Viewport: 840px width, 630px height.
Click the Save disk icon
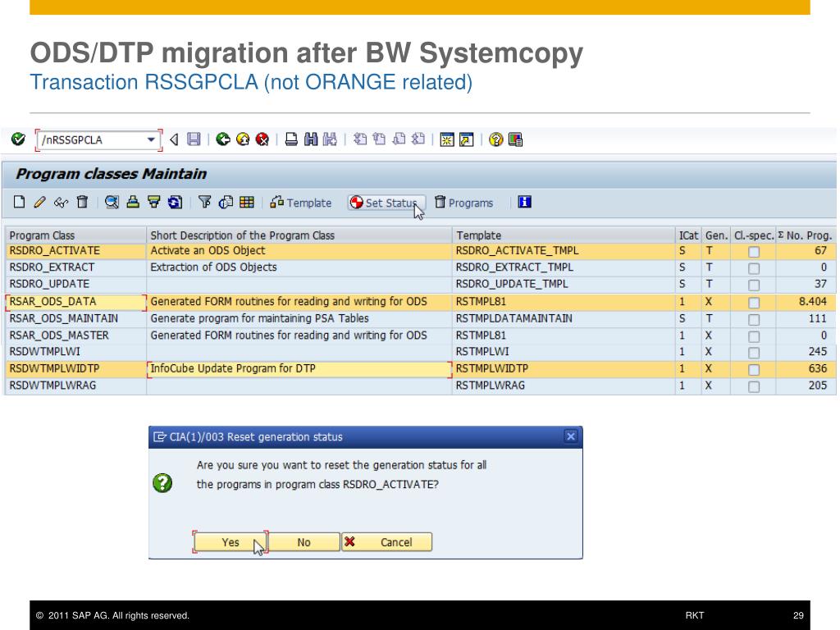(x=194, y=139)
